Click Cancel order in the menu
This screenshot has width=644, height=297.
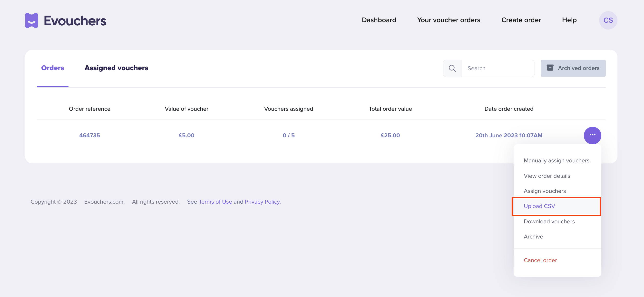tap(540, 260)
